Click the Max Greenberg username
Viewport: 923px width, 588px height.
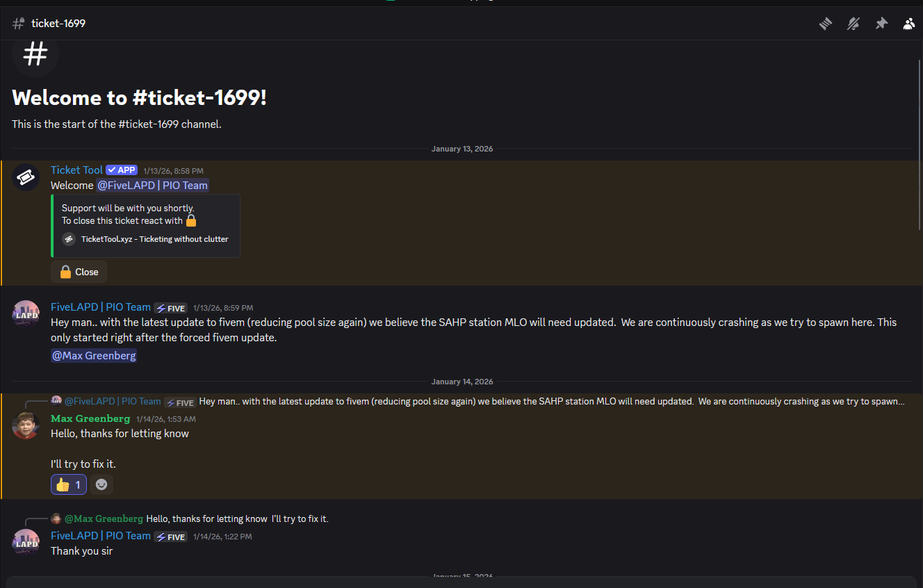tap(90, 418)
